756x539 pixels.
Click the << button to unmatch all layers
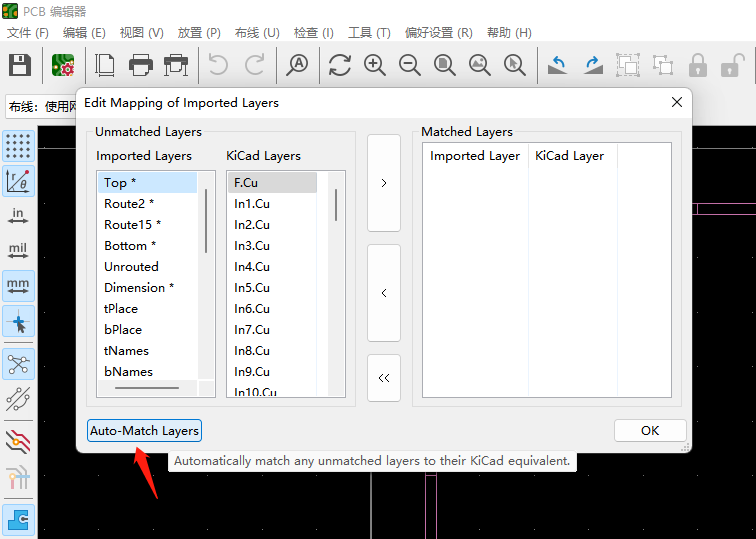point(384,378)
